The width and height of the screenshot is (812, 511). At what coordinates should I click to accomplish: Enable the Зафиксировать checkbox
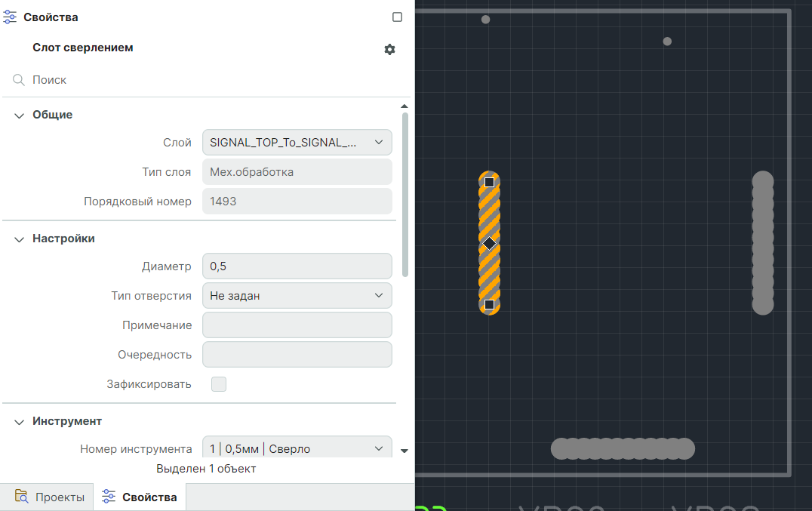pyautogui.click(x=219, y=384)
